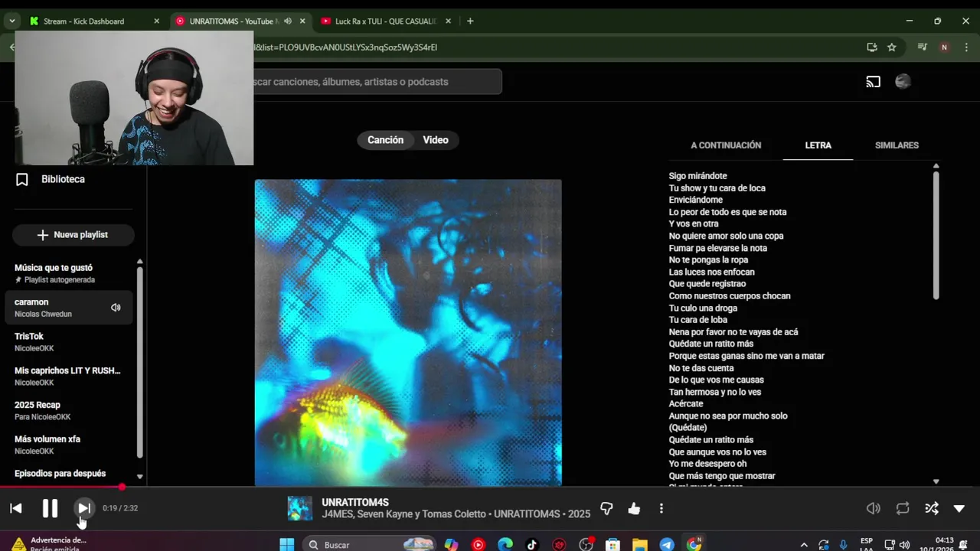Open the SIMILARES tab

[897, 145]
